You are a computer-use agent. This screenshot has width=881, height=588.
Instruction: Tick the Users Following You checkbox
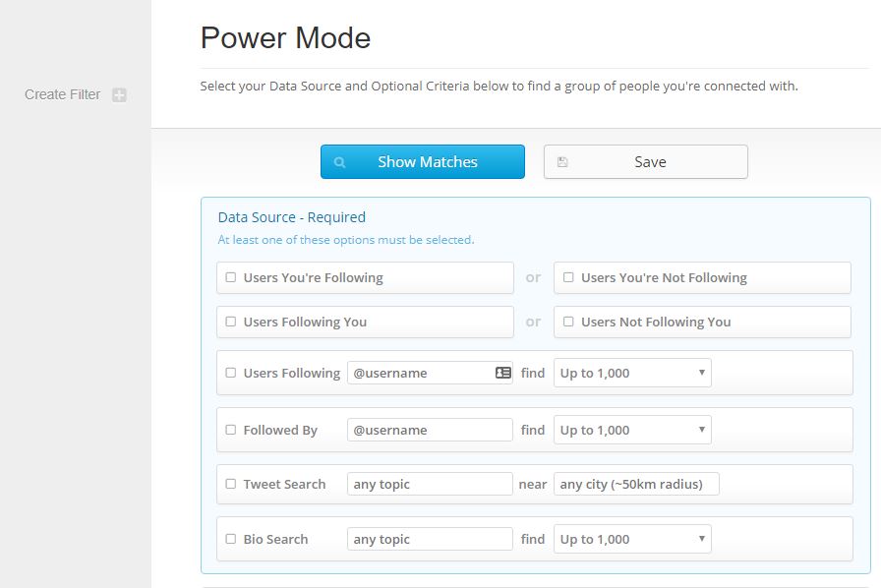point(230,322)
